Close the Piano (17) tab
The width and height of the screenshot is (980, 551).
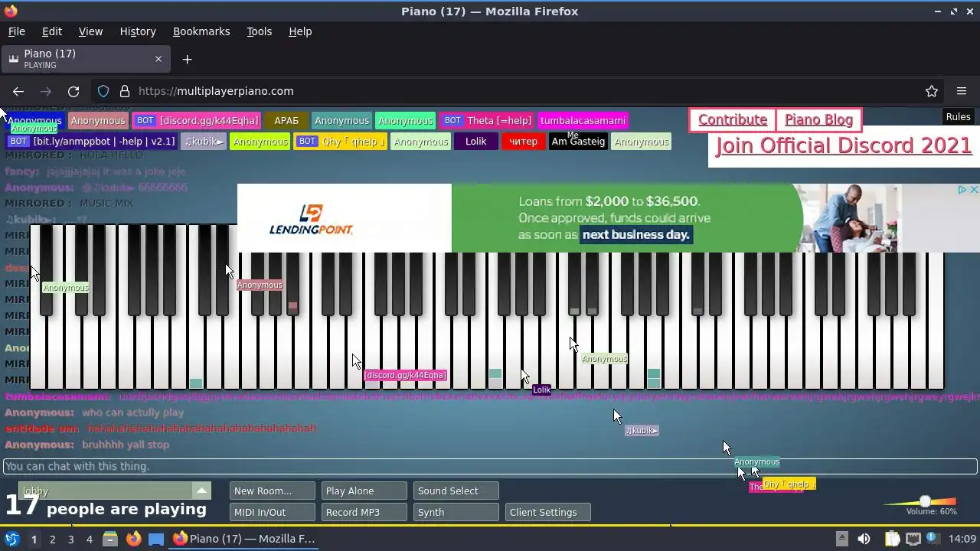point(158,59)
